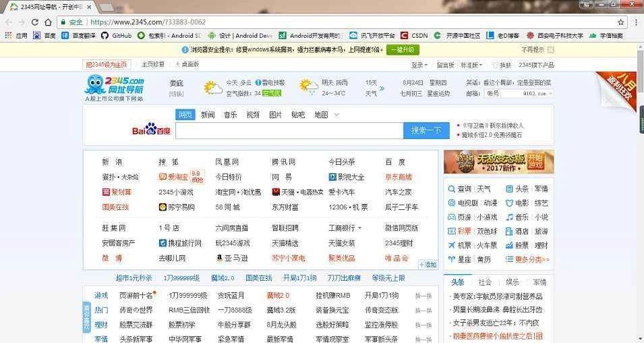Click the site security lock icon

pyautogui.click(x=63, y=22)
